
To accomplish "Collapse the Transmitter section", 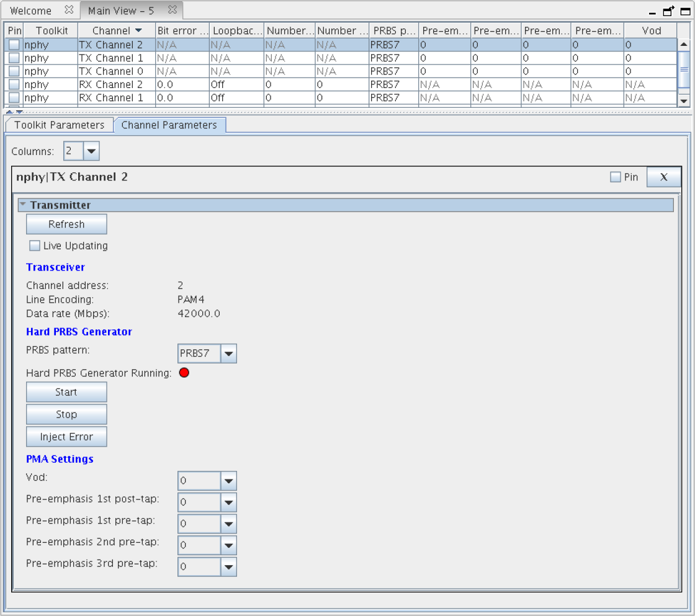I will [x=23, y=205].
